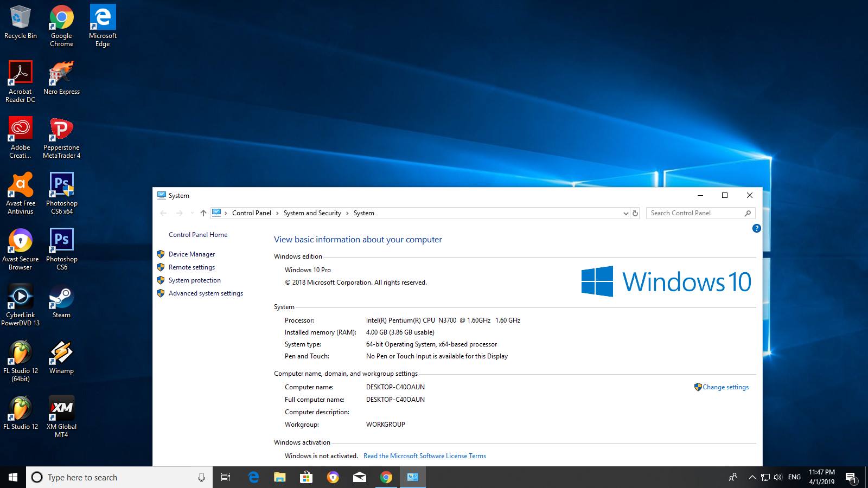Open the network status tray icon
Screen dimensions: 868x488
tap(765, 477)
